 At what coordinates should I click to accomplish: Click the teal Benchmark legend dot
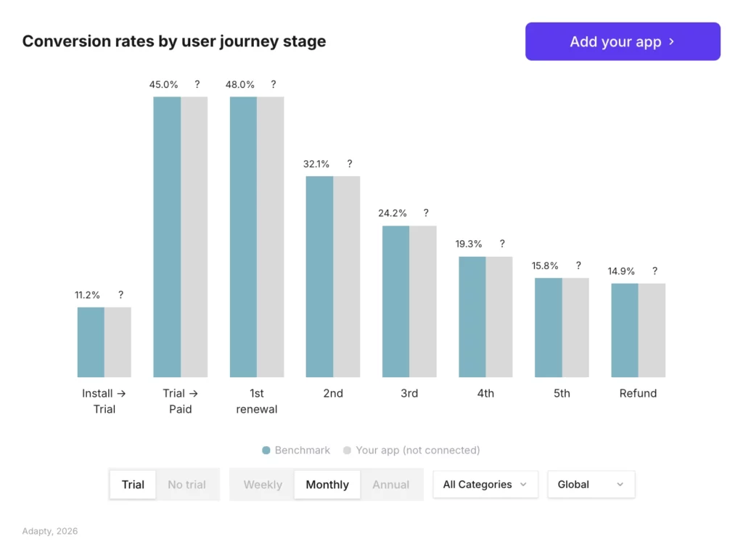(x=266, y=450)
